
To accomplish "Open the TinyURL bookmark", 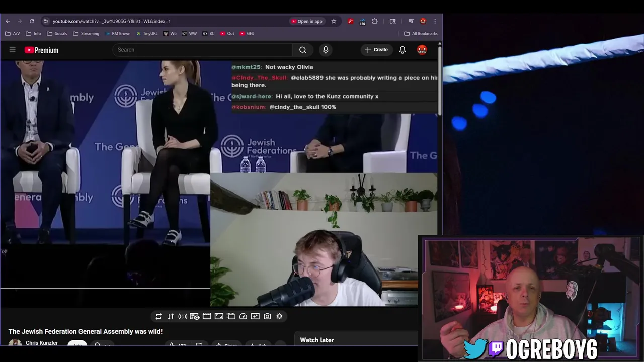I will [x=146, y=34].
